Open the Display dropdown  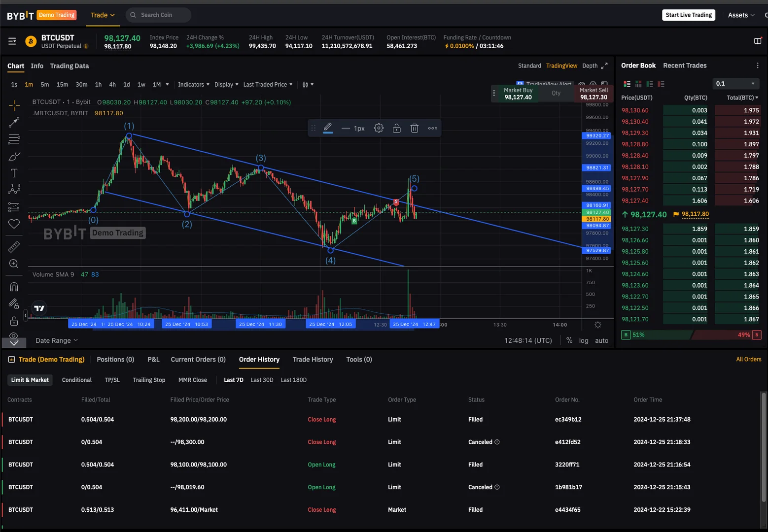(x=227, y=85)
